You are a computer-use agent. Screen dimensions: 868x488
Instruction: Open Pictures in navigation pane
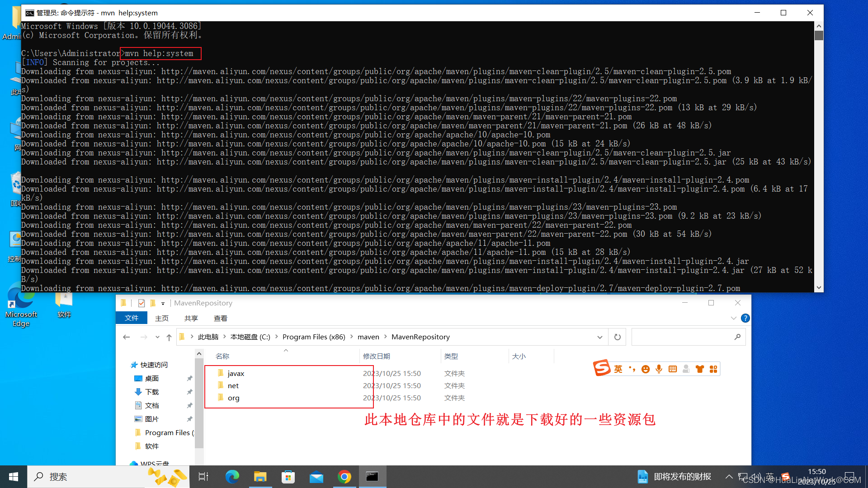151,419
